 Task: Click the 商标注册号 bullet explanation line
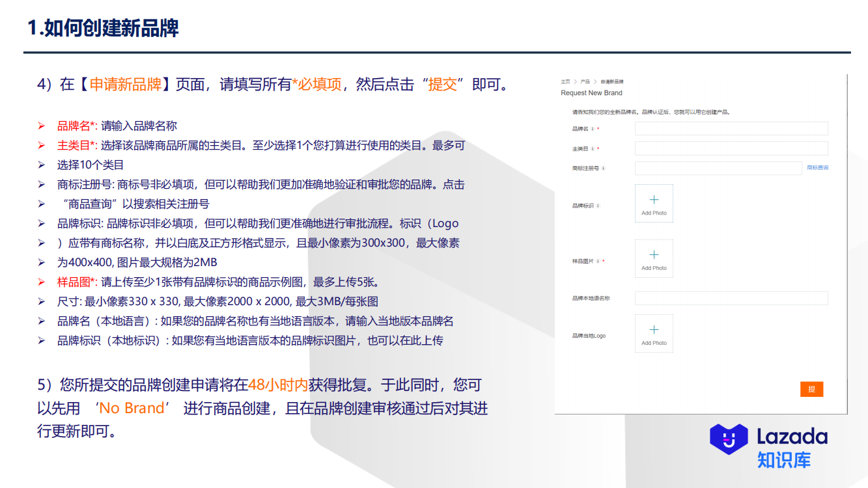click(261, 185)
